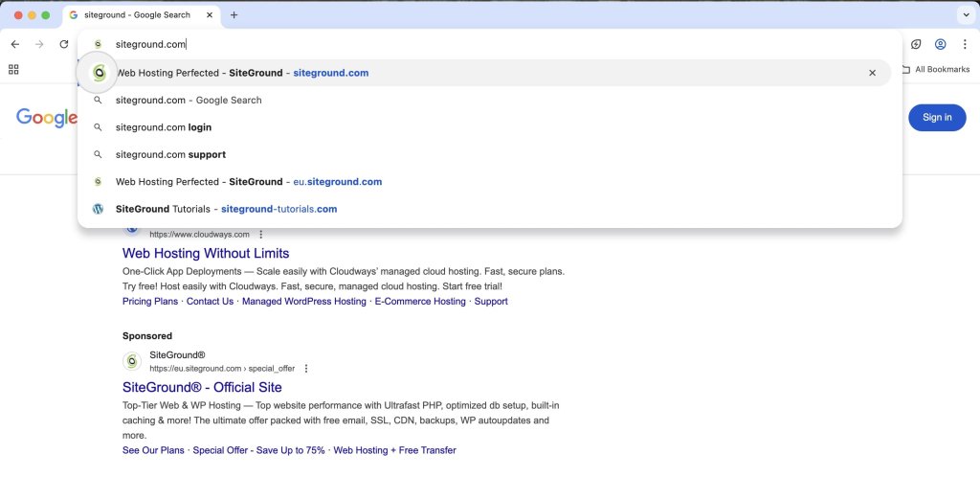Viewport: 980px width, 477px height.
Task: Open 'E-Commerce Hosting' sitelink
Action: pyautogui.click(x=420, y=302)
